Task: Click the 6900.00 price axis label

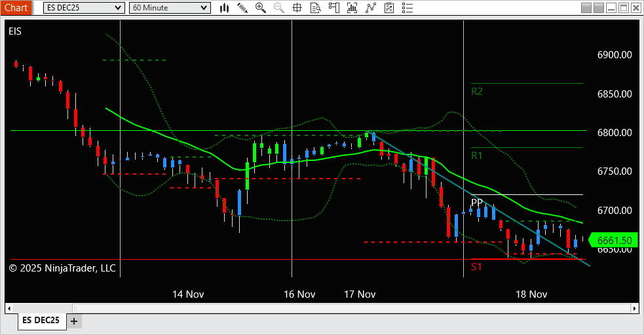Action: tap(615, 55)
